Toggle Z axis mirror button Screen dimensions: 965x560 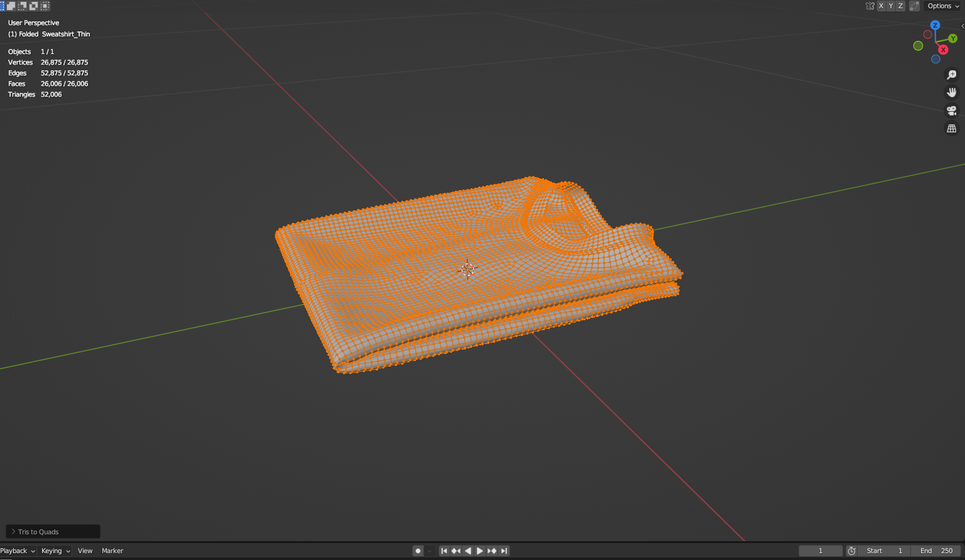click(x=900, y=6)
